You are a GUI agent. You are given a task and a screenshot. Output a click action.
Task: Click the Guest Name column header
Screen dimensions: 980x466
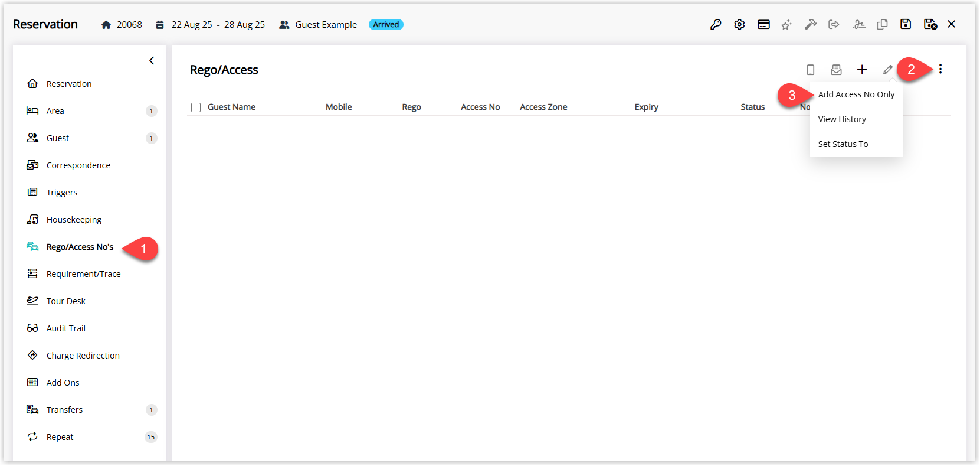tap(231, 107)
